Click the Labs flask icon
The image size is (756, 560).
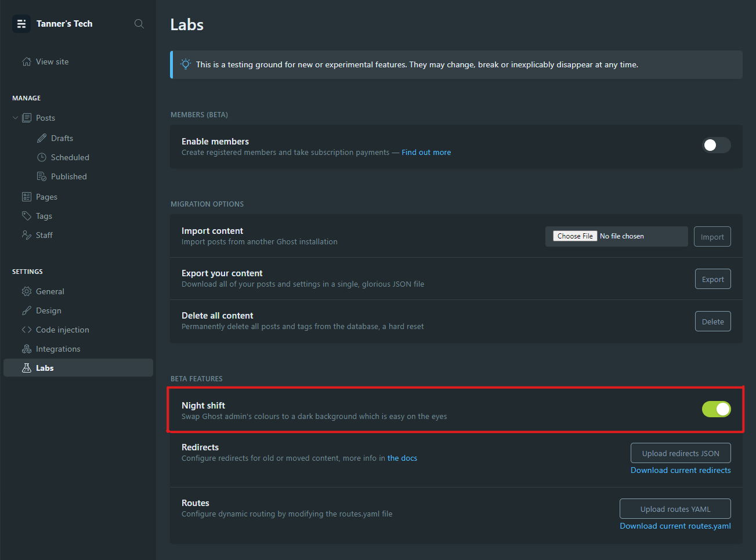[27, 368]
